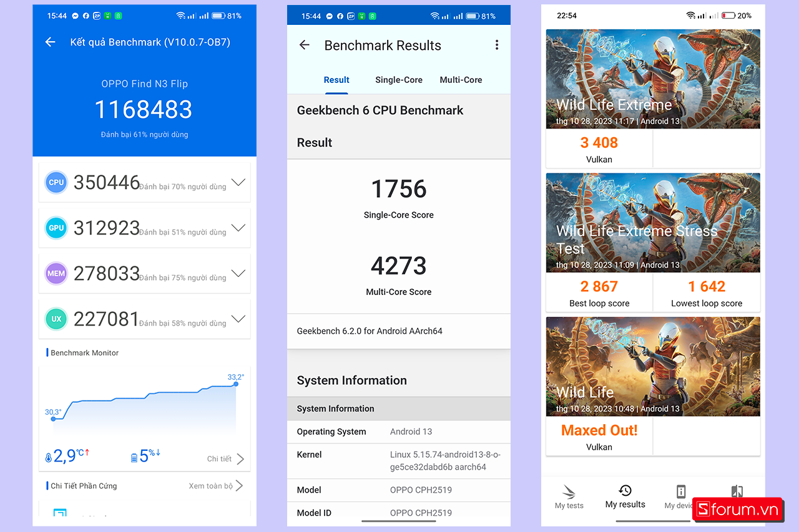This screenshot has height=532, width=799.
Task: Tap the 30,3° point on temperature graph
Action: click(53, 418)
